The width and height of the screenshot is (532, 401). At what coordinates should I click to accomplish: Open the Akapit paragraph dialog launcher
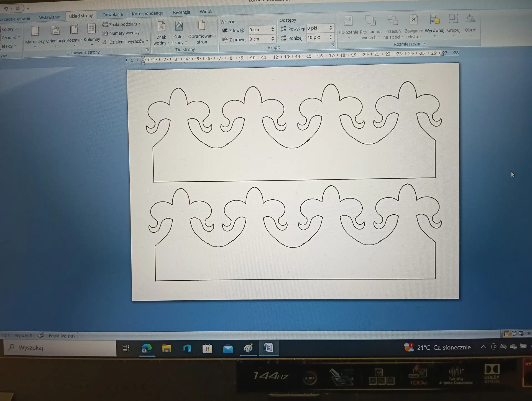click(332, 45)
